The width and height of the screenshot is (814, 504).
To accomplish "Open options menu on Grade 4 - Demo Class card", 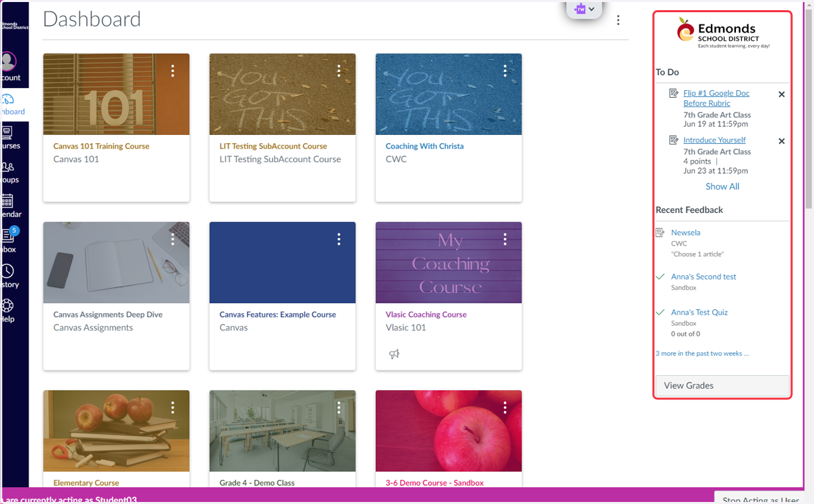I will pyautogui.click(x=339, y=407).
